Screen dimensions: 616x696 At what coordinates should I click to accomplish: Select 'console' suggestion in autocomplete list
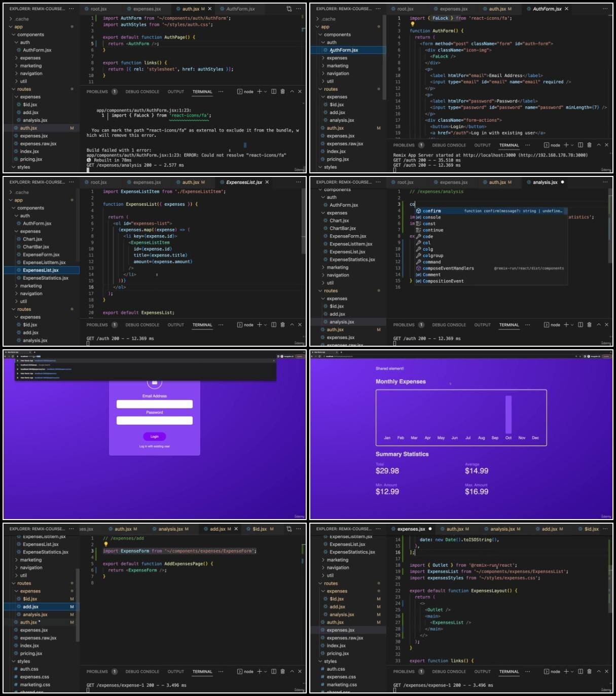coord(490,217)
